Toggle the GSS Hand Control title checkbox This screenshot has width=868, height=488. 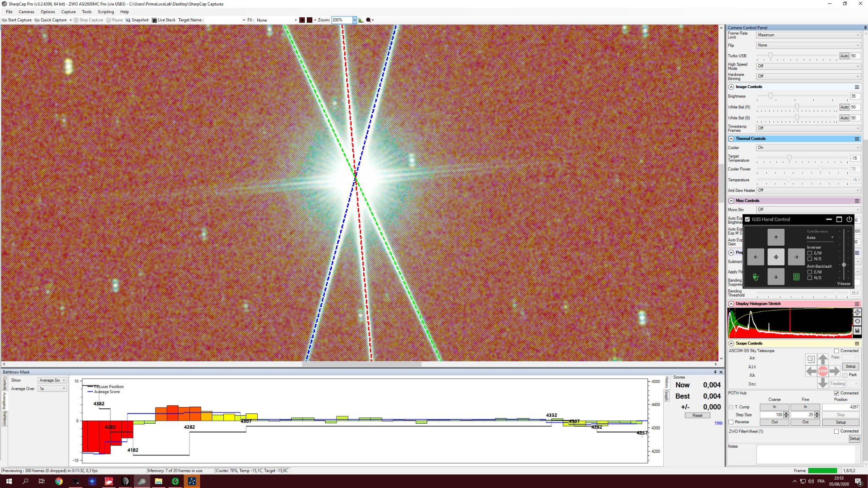(748, 219)
